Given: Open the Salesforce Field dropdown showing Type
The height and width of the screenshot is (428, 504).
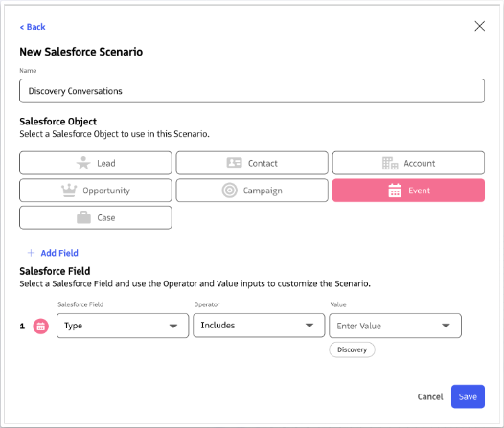Looking at the screenshot, I should (123, 326).
